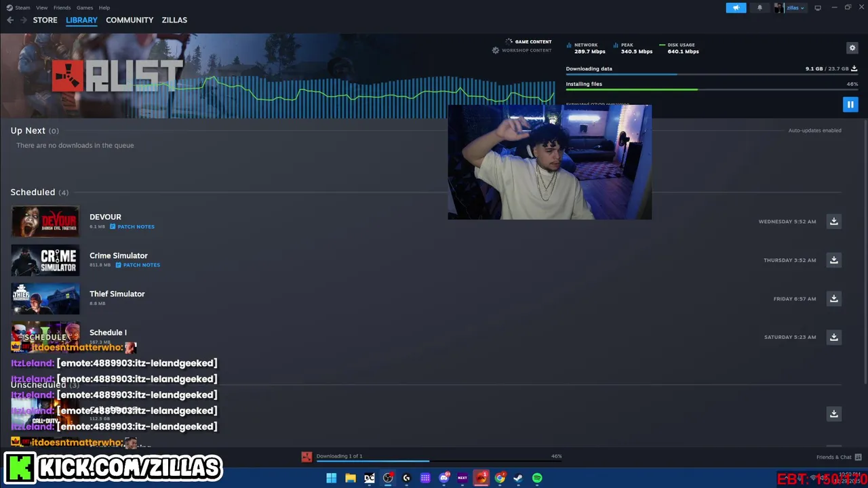Screen dimensions: 868x488
Task: Start Thief Simulator download now
Action: click(834, 299)
